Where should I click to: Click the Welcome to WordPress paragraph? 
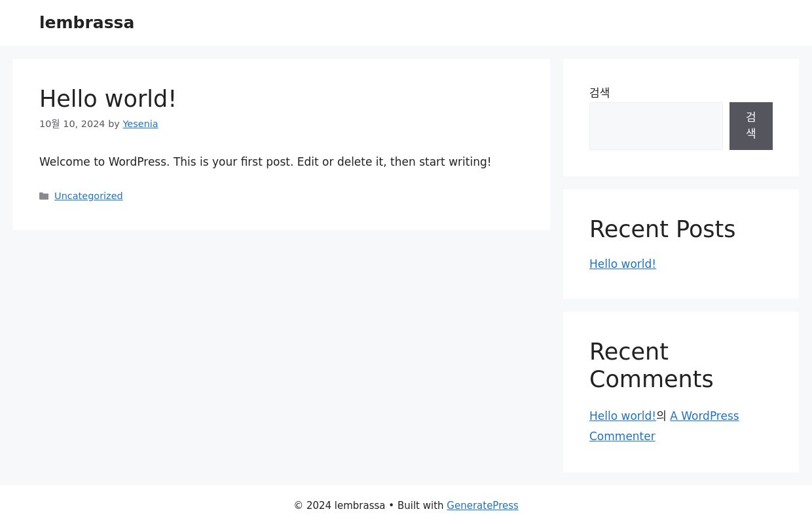point(265,162)
